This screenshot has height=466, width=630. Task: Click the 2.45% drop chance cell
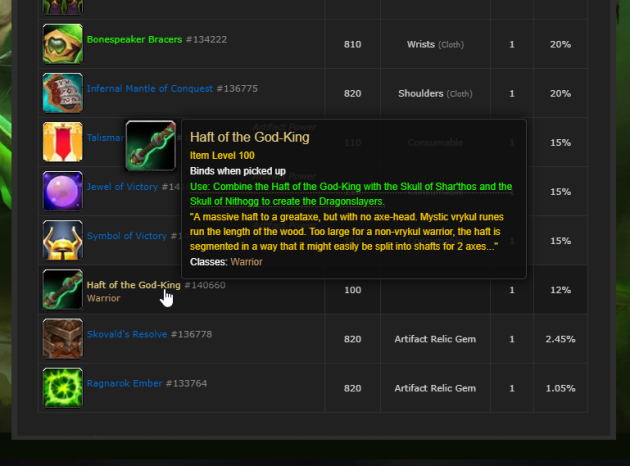tap(560, 339)
